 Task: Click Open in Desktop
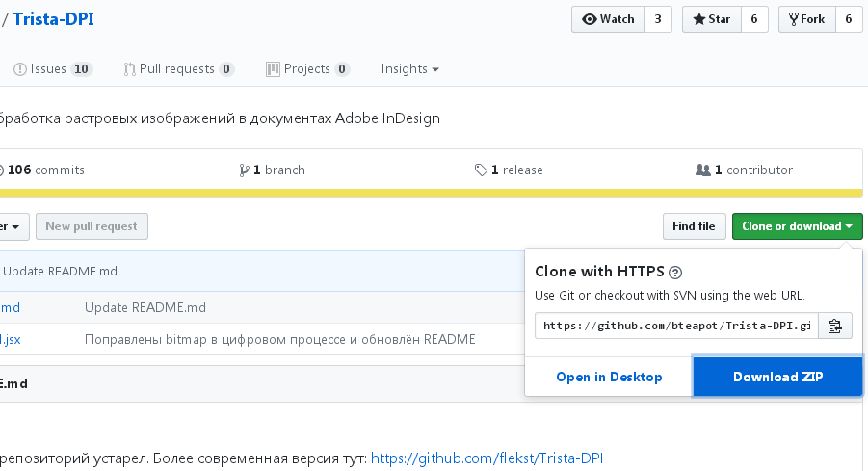[609, 377]
